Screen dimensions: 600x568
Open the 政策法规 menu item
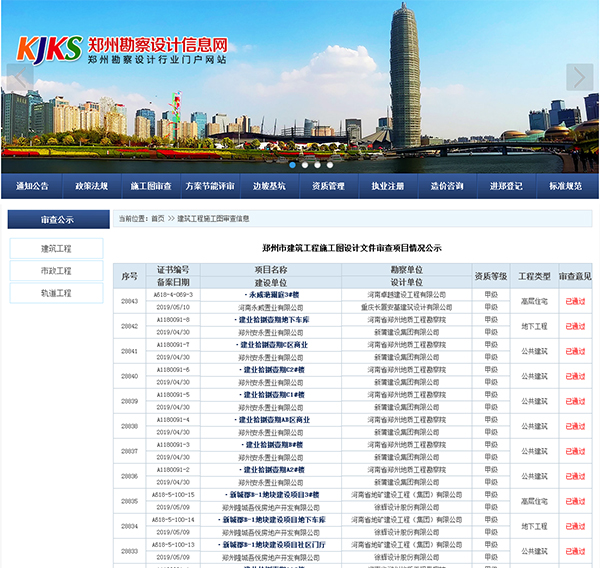click(x=92, y=186)
